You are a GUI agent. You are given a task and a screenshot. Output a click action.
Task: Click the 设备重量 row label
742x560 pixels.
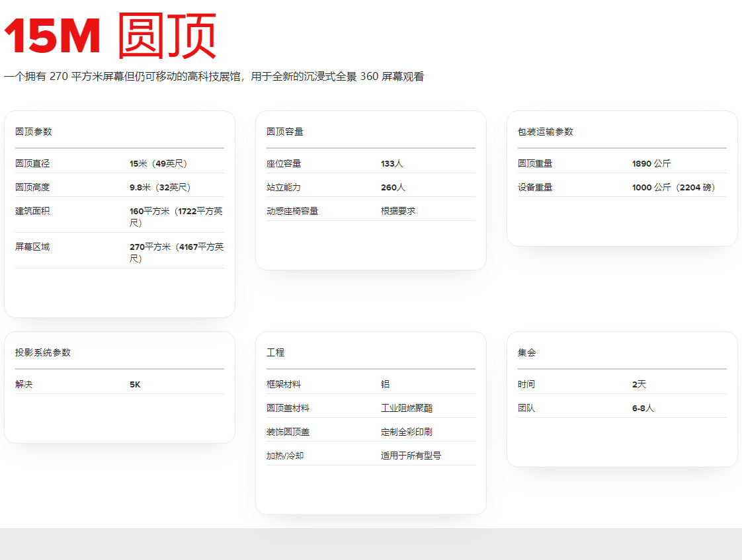click(535, 187)
